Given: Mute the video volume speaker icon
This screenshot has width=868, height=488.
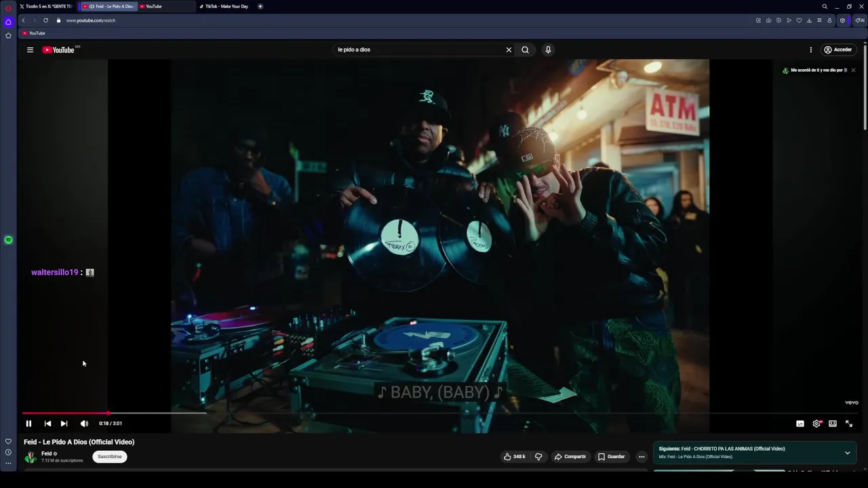Looking at the screenshot, I should pyautogui.click(x=84, y=424).
